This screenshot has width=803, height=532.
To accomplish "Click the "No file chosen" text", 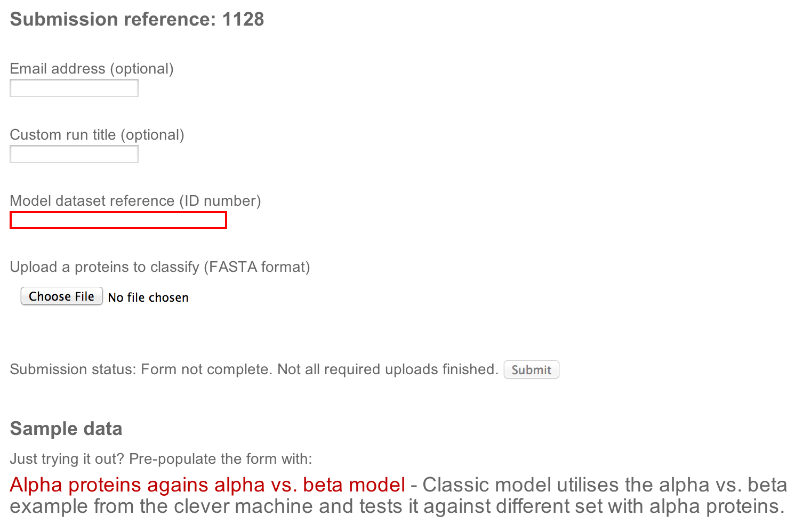I will [x=148, y=297].
